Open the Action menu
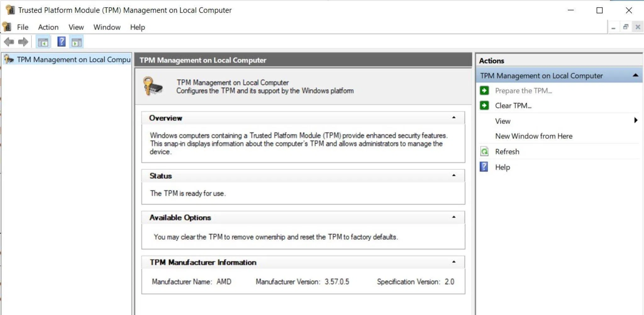This screenshot has width=644, height=315. tap(48, 27)
